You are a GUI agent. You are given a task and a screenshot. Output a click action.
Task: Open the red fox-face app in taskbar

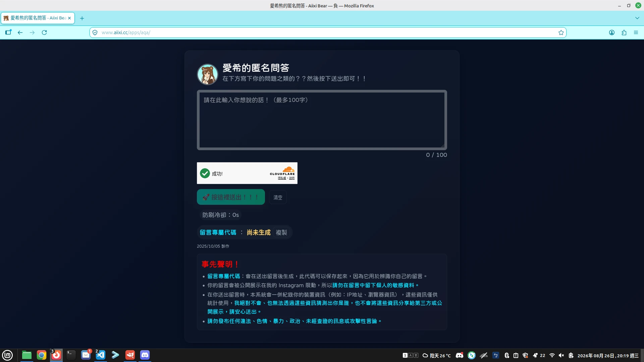[x=130, y=355]
